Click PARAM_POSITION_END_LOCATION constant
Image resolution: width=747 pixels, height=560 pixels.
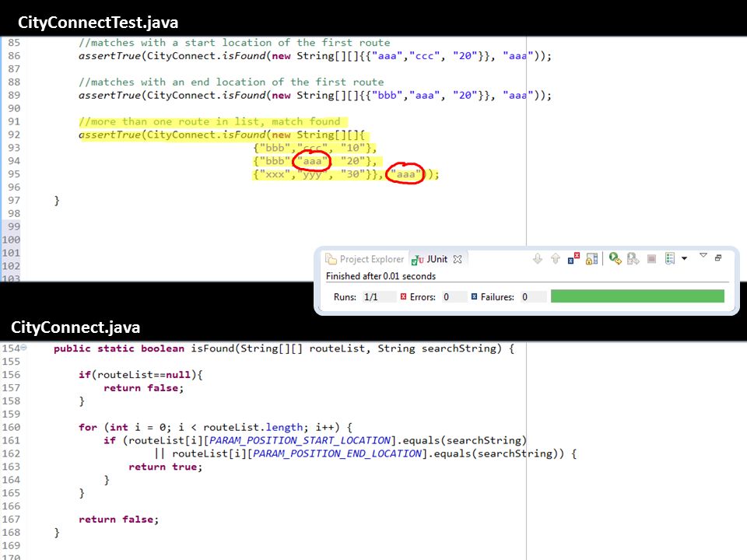[x=337, y=453]
